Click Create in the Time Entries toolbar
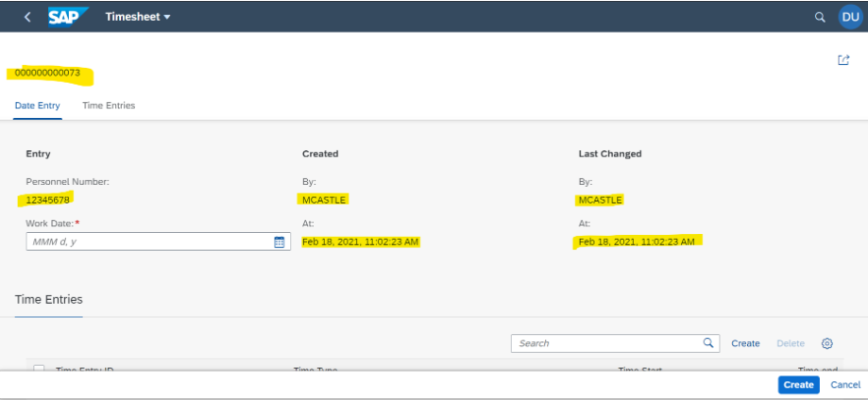The width and height of the screenshot is (868, 400). point(745,343)
